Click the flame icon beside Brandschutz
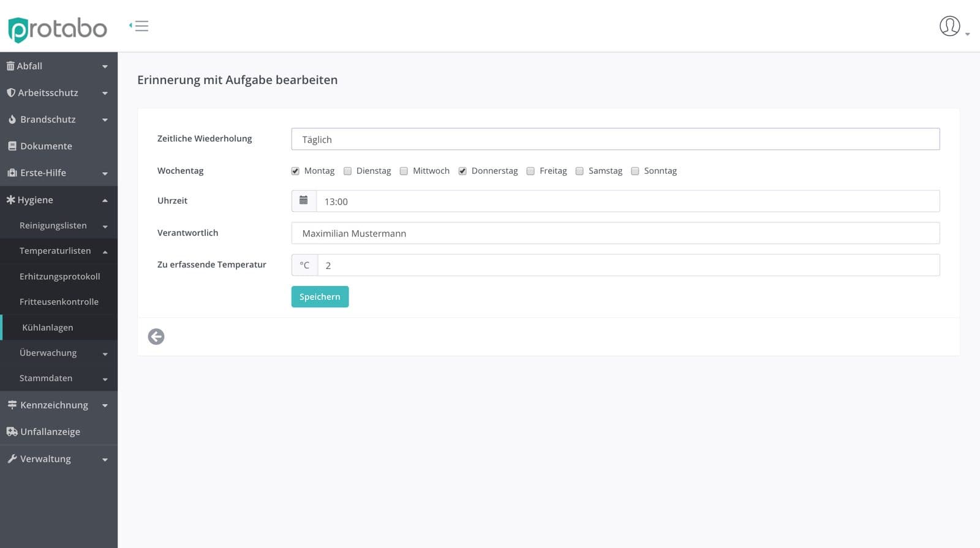Viewport: 980px width, 548px height. [x=12, y=119]
